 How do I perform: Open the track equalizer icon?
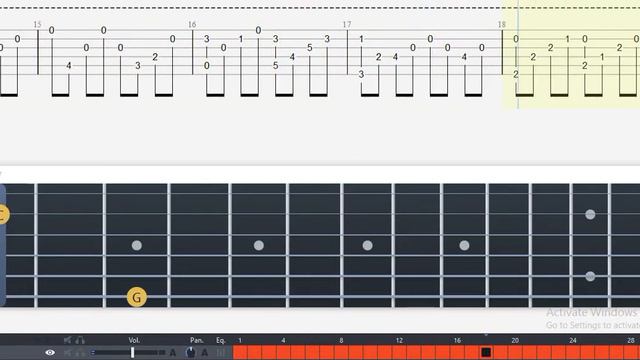[x=220, y=352]
